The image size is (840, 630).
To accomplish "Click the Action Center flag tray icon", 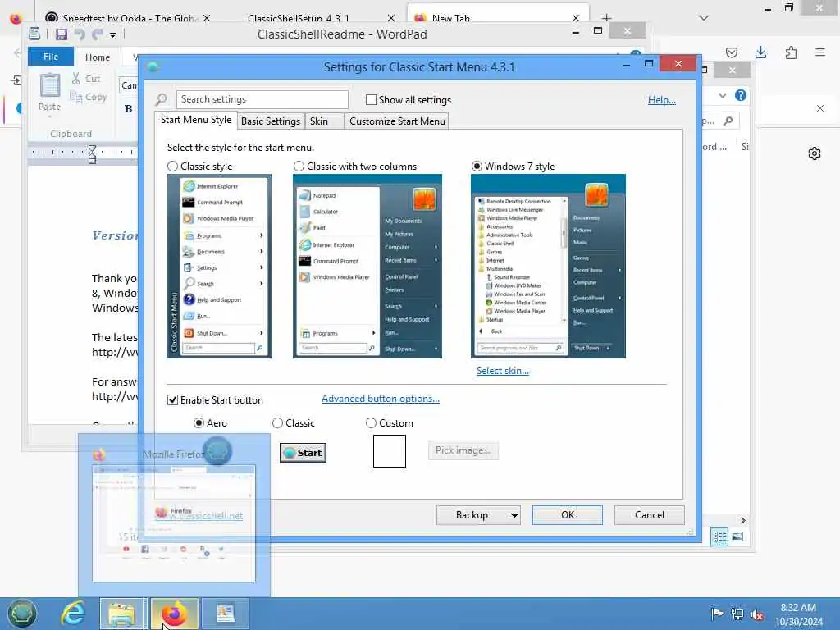I will click(717, 614).
